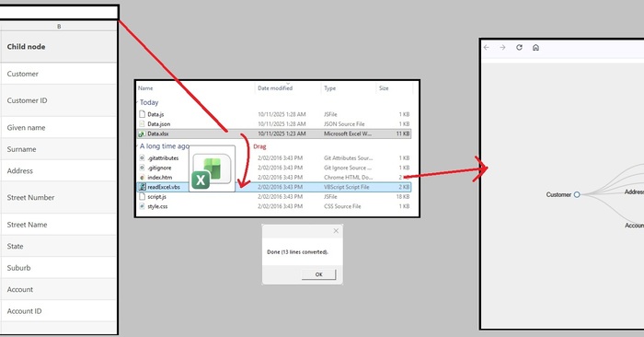Click the browser forward arrow icon
The image size is (644, 337).
tap(502, 48)
